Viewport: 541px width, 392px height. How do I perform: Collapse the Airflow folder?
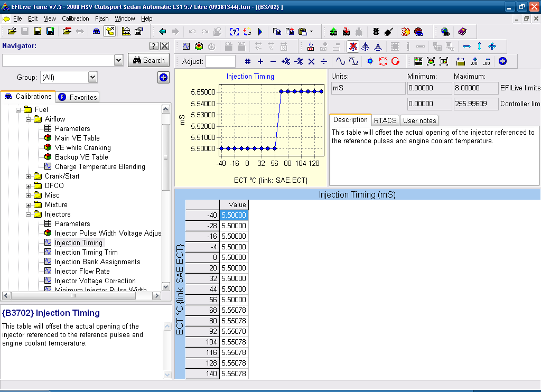(29, 119)
